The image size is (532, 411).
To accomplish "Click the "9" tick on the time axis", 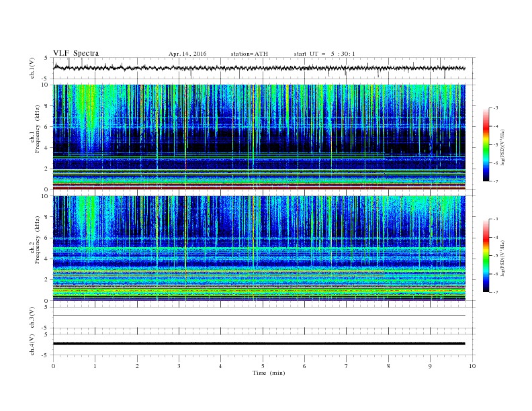I will 430,366.
